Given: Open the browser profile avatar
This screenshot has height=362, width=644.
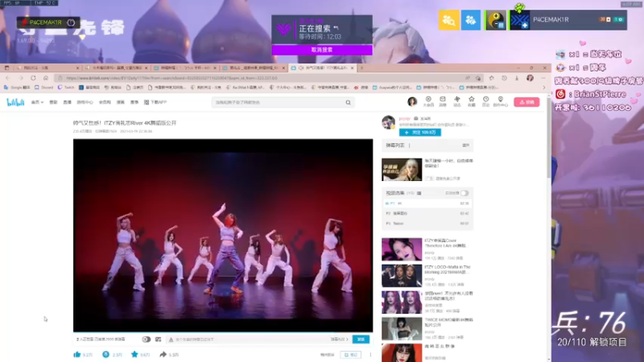Looking at the screenshot, I should [530, 78].
